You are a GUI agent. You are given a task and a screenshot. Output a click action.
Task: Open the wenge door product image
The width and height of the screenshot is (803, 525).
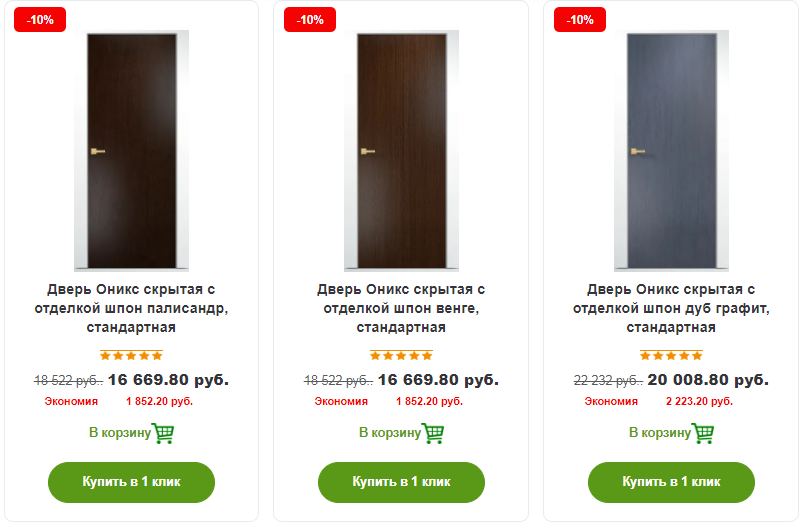click(x=401, y=150)
